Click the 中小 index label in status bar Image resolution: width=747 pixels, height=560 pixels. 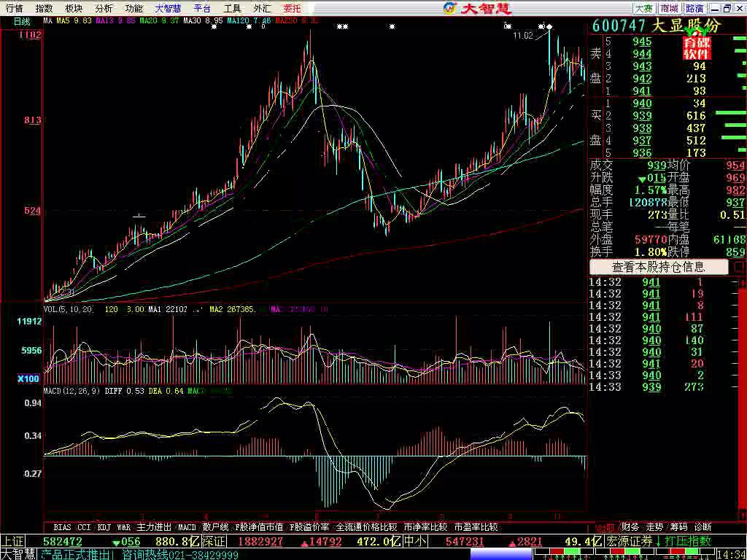(416, 542)
